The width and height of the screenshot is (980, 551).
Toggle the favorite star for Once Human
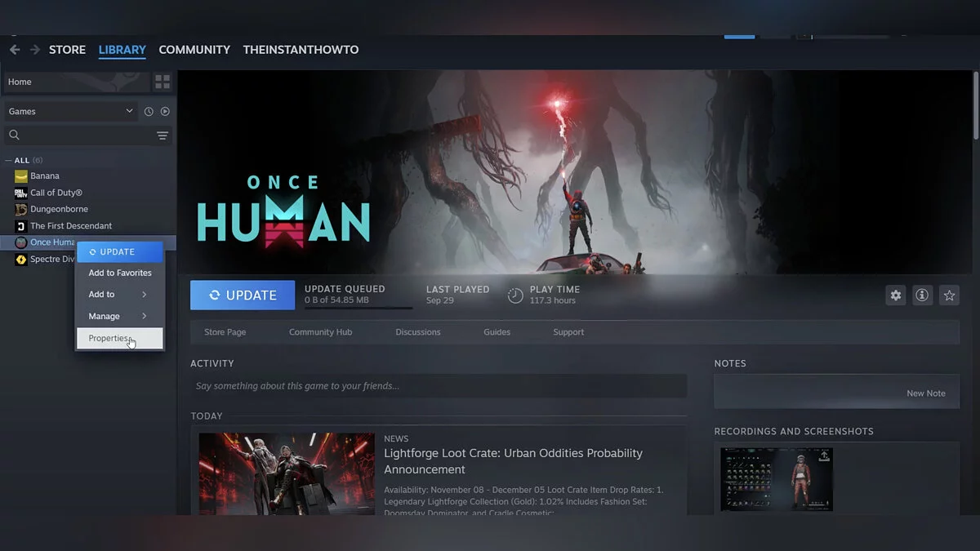949,295
